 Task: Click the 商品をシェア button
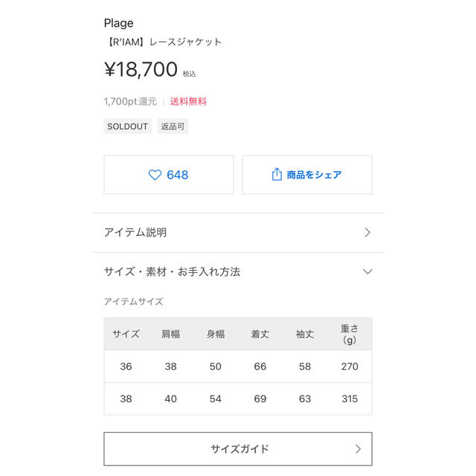(x=307, y=175)
